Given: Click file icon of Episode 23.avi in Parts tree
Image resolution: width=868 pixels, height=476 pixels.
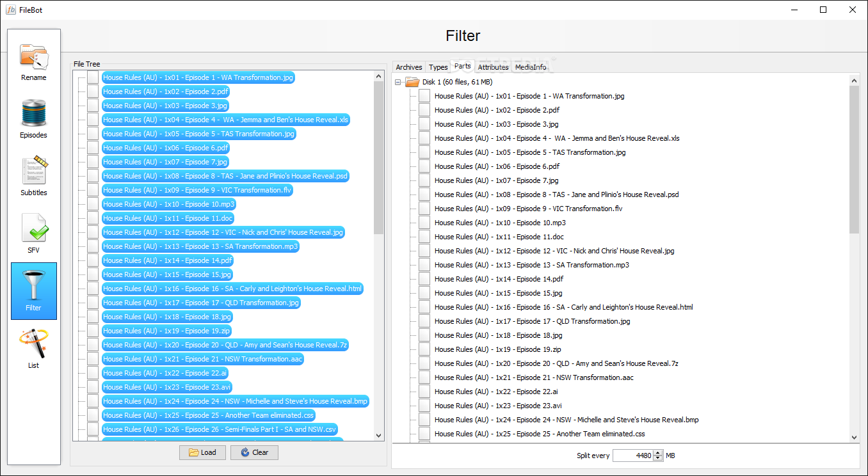Looking at the screenshot, I should [x=424, y=406].
